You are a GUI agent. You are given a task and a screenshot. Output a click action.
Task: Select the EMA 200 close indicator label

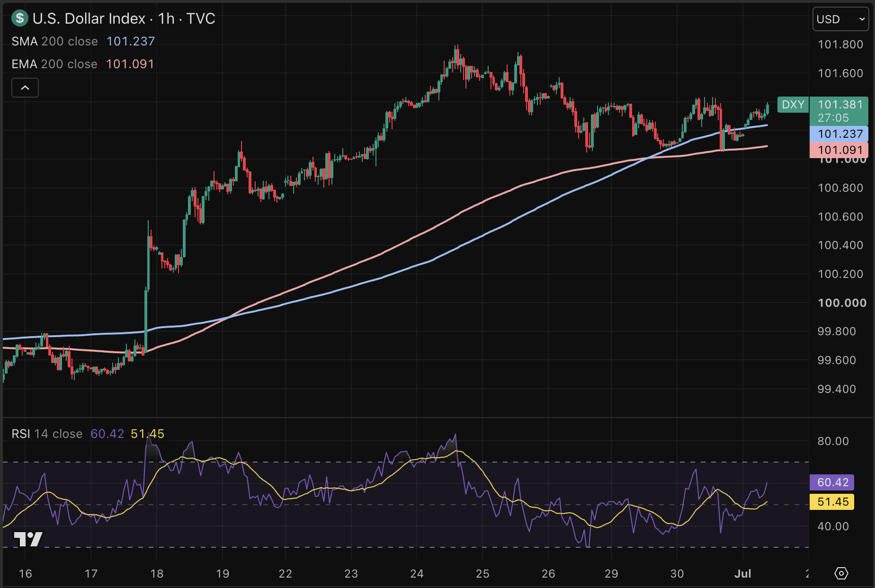(54, 64)
